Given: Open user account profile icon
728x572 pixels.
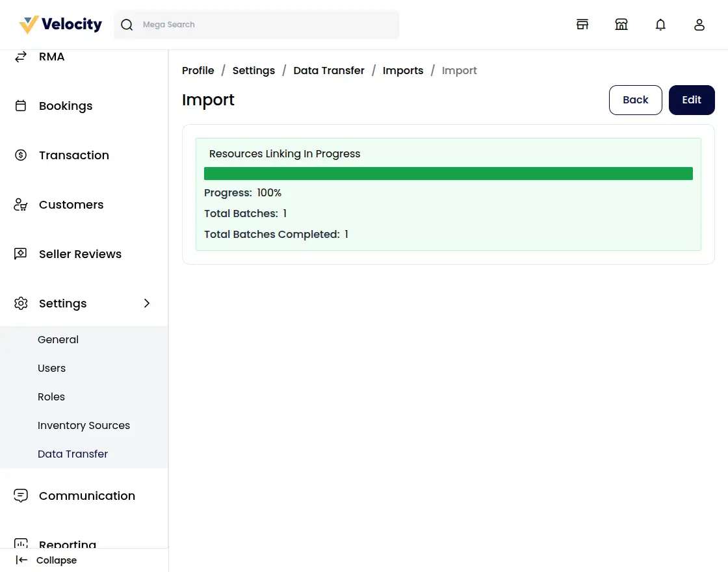Looking at the screenshot, I should tap(699, 25).
